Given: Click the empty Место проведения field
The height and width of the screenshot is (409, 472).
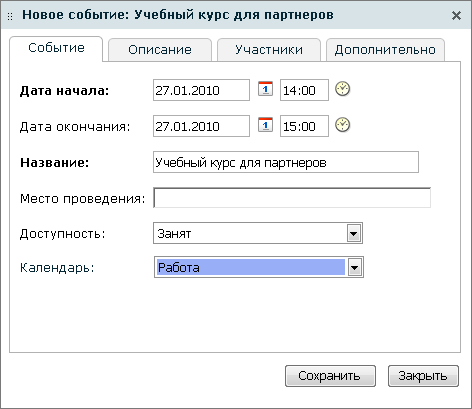Looking at the screenshot, I should (292, 198).
